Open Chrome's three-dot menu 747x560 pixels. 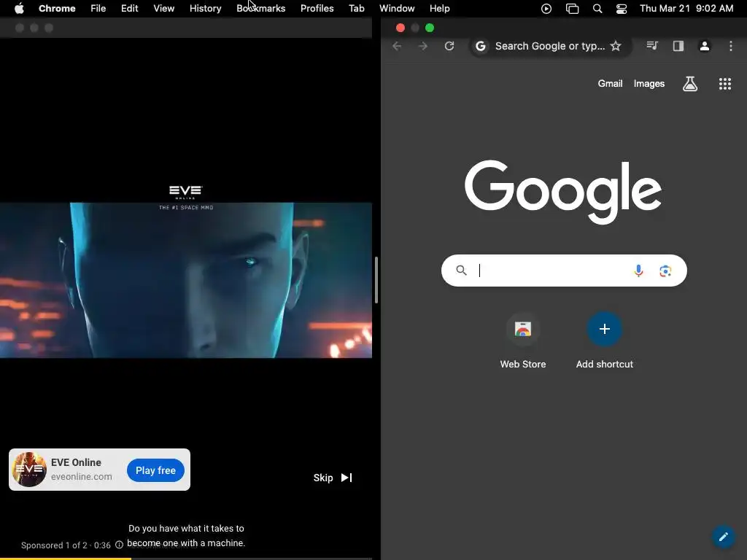(731, 46)
